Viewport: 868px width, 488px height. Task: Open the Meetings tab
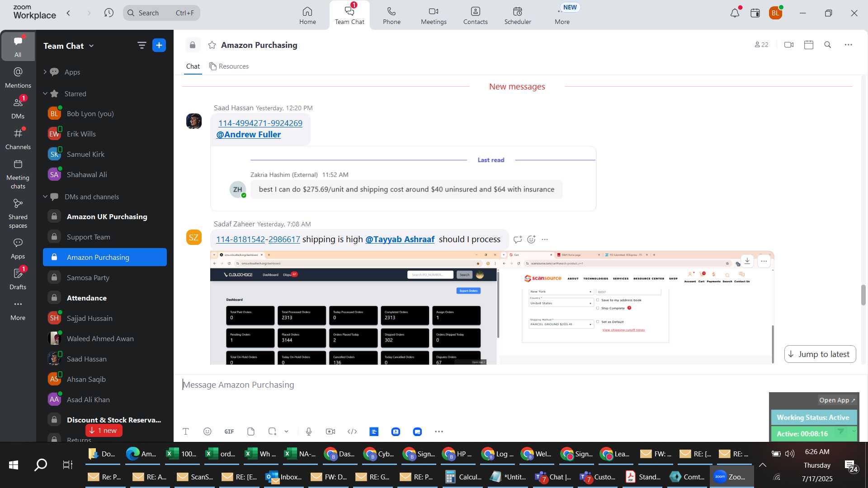pos(434,15)
